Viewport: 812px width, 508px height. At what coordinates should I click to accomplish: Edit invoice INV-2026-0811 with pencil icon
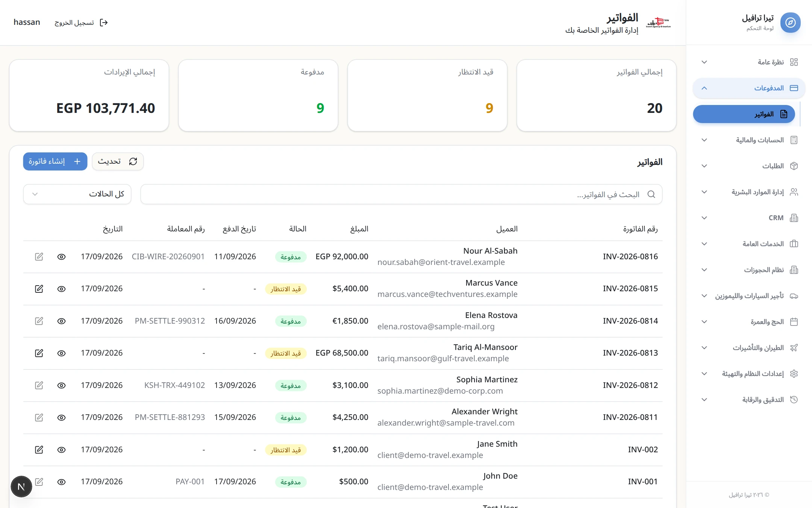pos(39,417)
